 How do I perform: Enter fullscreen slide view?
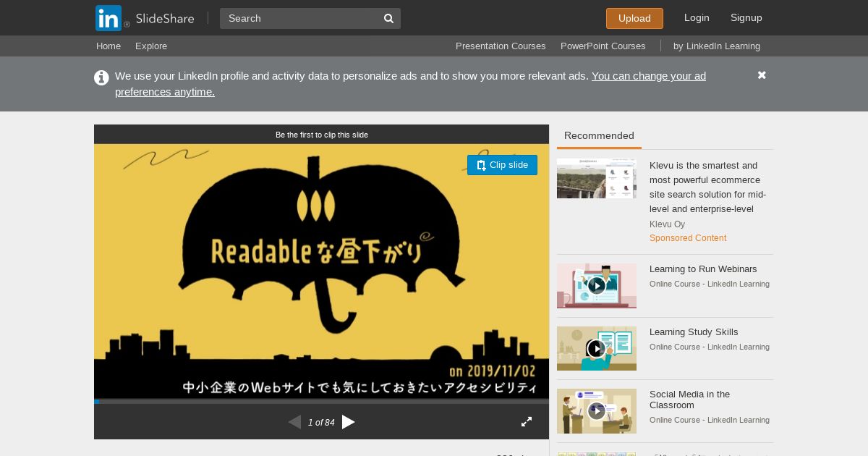pyautogui.click(x=527, y=422)
